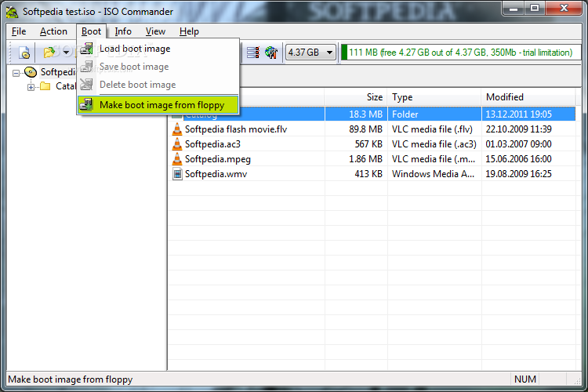Close the ISO Commander window

click(x=564, y=9)
